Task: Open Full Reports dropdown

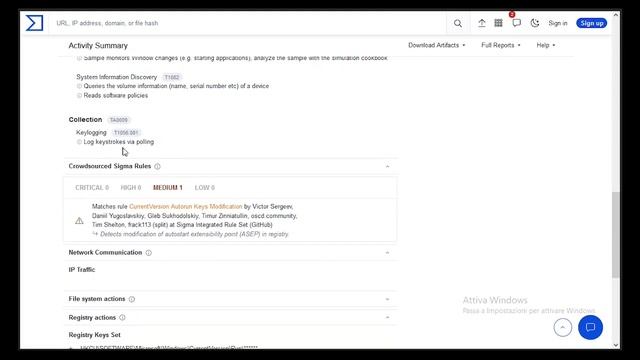Action: coord(500,45)
